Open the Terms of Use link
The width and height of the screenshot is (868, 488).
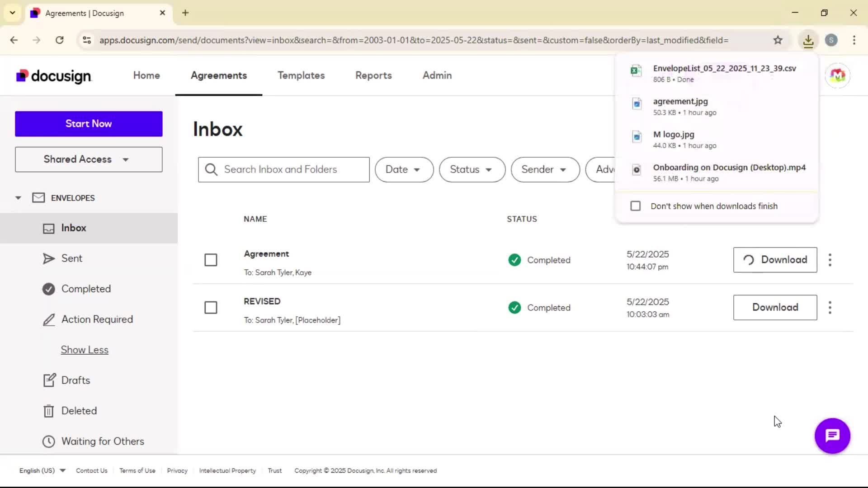tap(137, 471)
